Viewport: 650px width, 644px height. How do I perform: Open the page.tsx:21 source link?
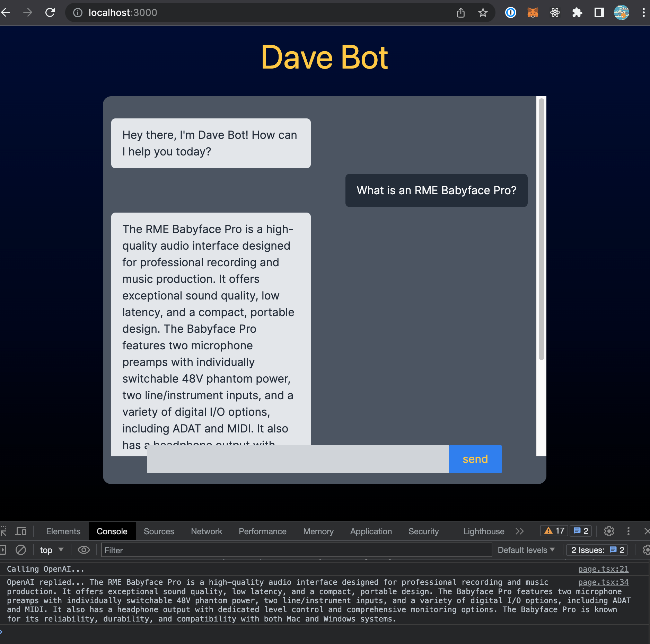[x=603, y=569]
